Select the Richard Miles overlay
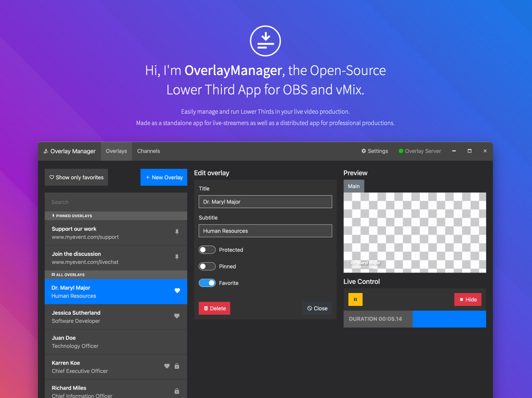Image resolution: width=532 pixels, height=398 pixels. click(x=116, y=390)
